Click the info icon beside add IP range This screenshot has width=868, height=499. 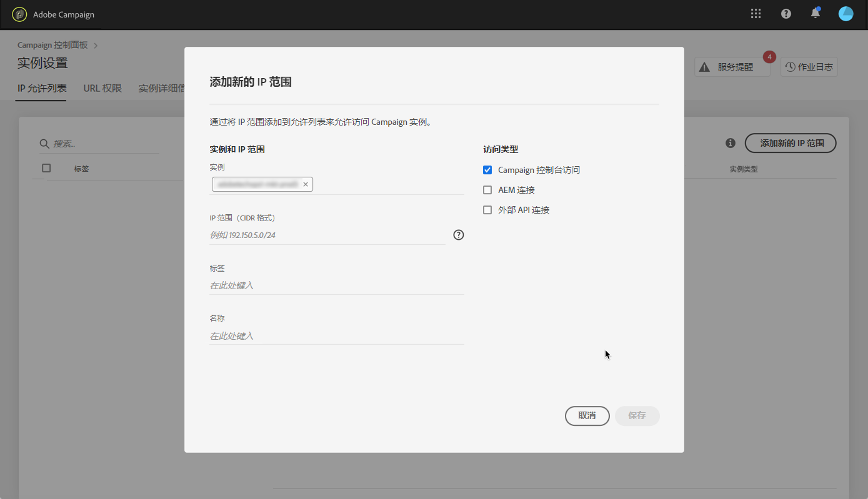(x=730, y=143)
